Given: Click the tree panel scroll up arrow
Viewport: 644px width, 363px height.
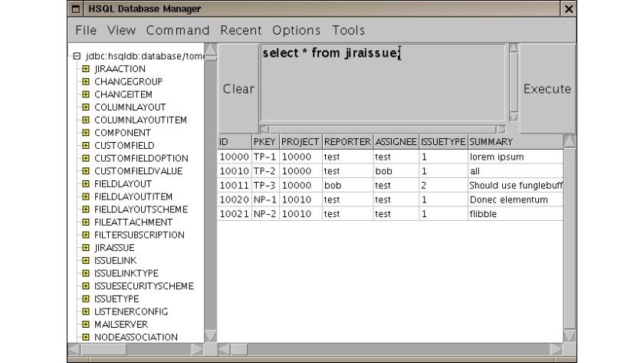Looking at the screenshot, I should pos(210,50).
